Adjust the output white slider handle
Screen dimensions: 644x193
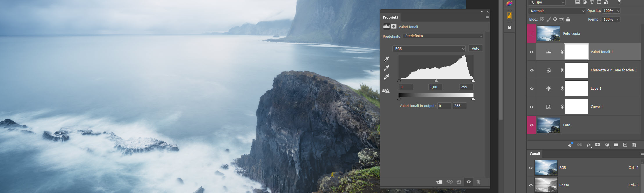tap(473, 99)
